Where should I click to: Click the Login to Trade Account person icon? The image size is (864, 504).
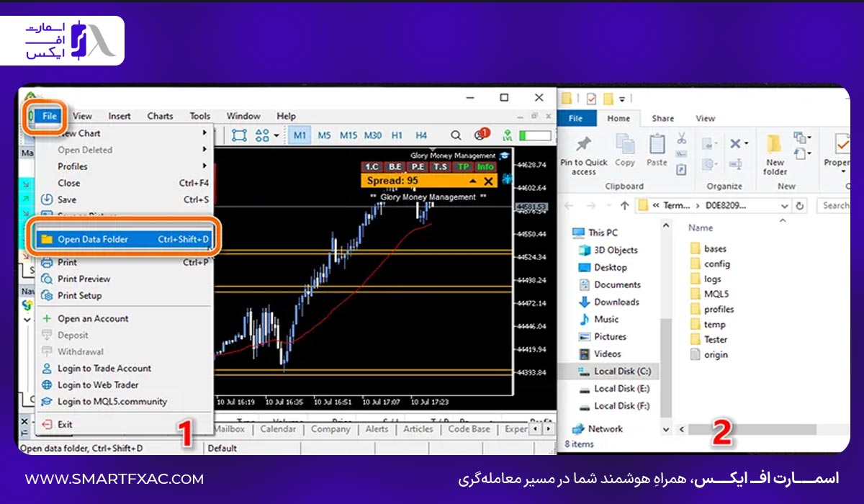click(x=47, y=368)
